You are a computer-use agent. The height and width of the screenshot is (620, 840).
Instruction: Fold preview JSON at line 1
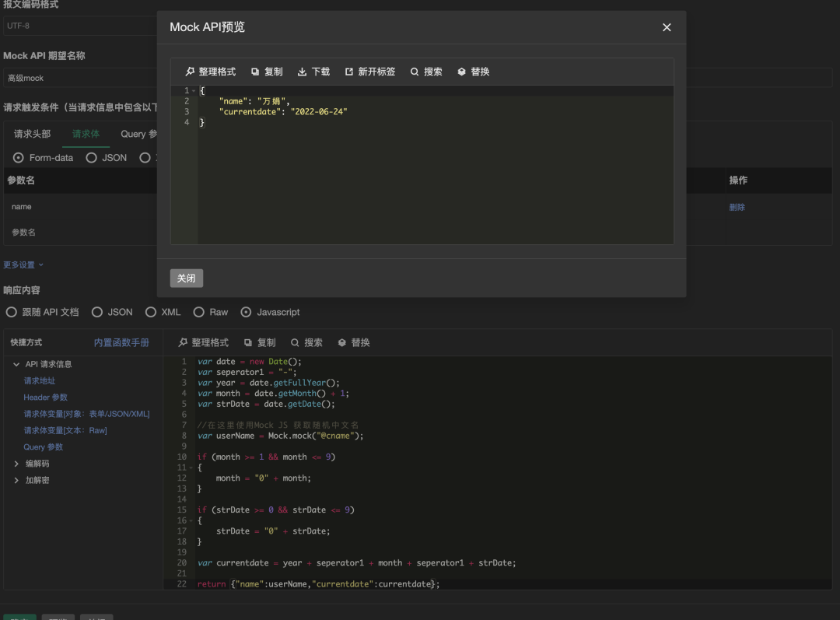tap(194, 90)
